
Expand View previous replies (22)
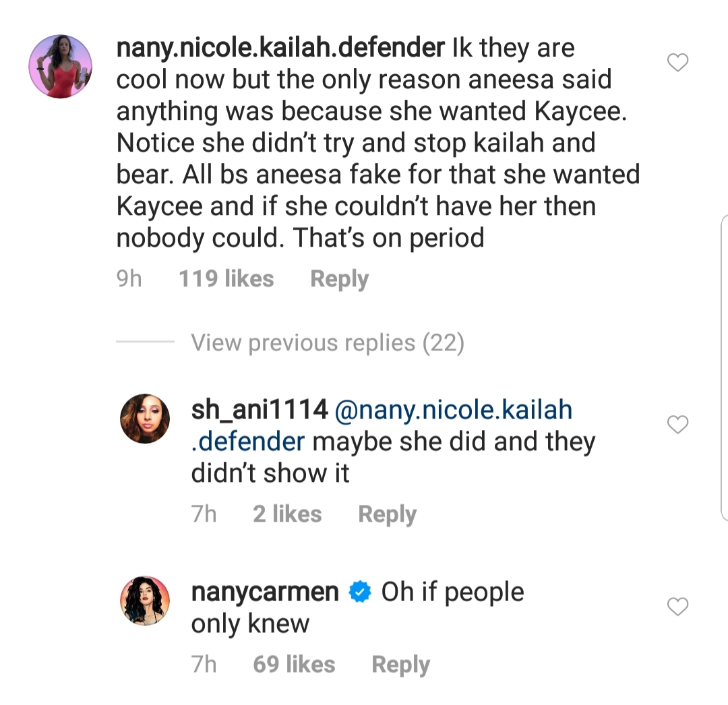328,342
